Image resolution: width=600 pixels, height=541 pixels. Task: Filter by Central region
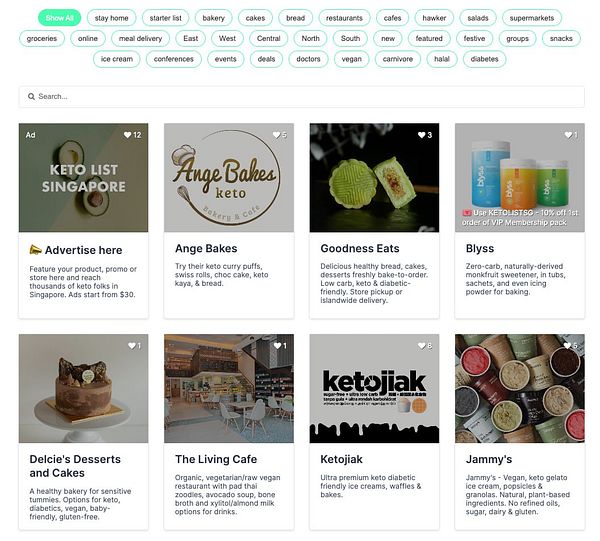[269, 39]
